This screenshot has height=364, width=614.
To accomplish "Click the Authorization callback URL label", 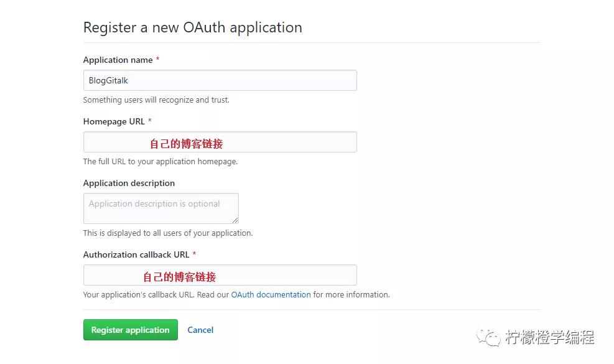I will click(x=136, y=254).
